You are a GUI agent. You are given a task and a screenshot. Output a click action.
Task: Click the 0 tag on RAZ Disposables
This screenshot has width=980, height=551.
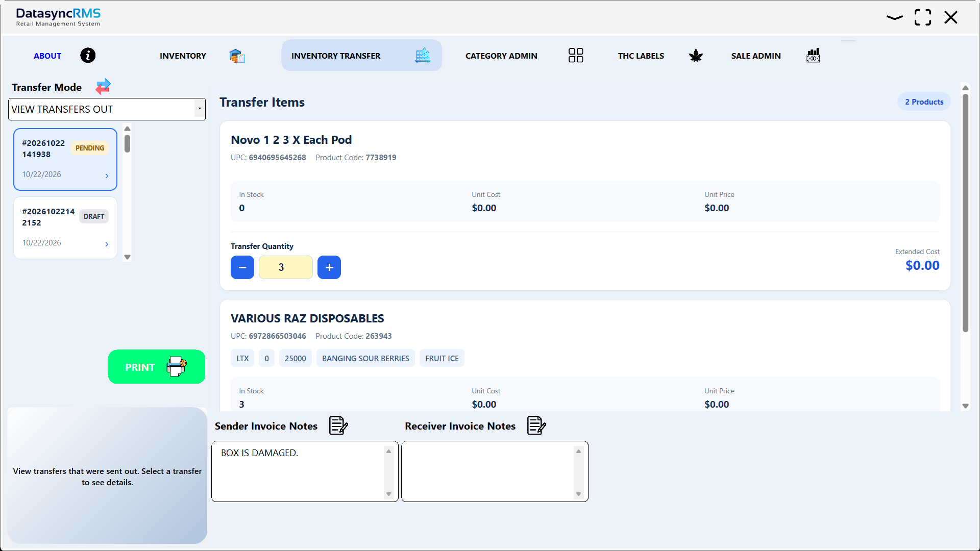pos(266,358)
